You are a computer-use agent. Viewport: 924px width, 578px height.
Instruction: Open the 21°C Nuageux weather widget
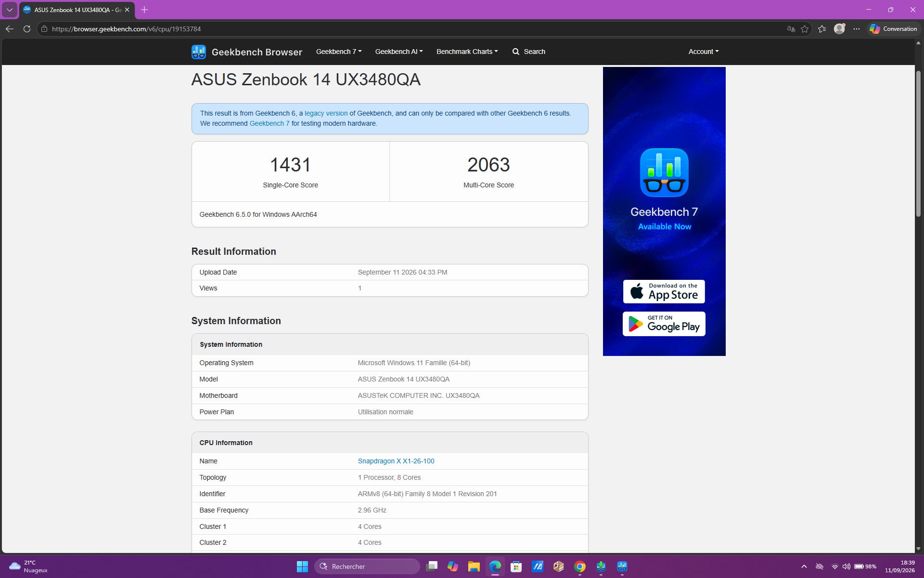coord(29,566)
